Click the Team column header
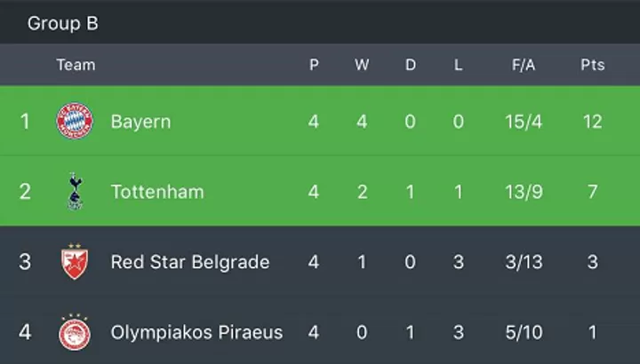This screenshot has height=364, width=640. click(76, 65)
